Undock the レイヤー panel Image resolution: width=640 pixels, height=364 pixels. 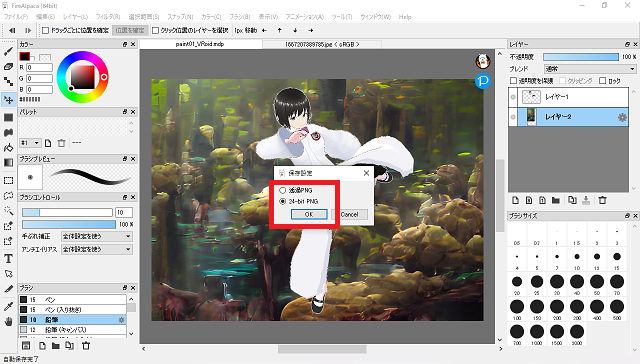(627, 44)
